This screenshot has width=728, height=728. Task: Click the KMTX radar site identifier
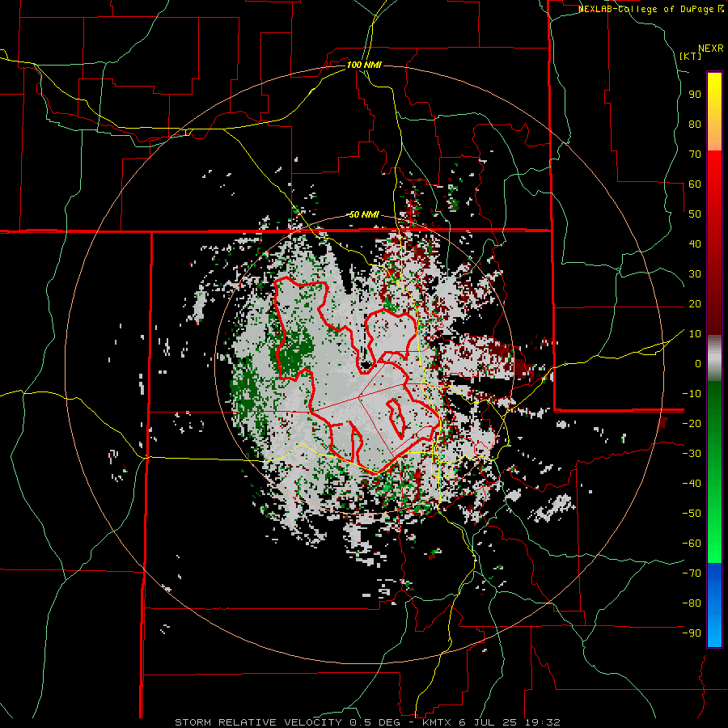point(438,722)
